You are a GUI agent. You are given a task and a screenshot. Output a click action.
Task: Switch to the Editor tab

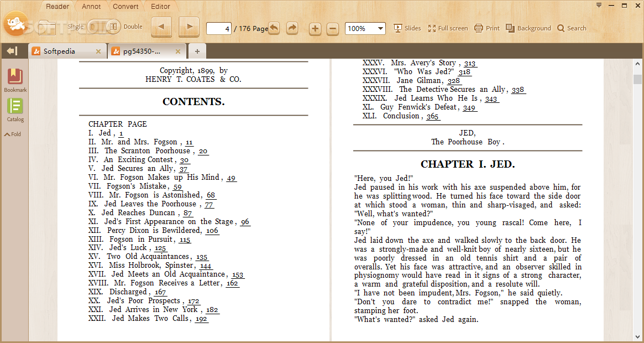pos(161,7)
